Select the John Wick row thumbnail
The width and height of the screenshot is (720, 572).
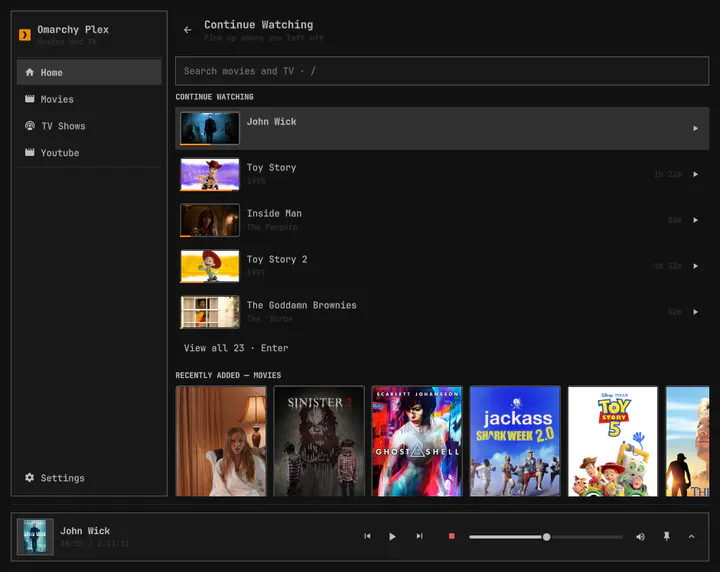(210, 129)
